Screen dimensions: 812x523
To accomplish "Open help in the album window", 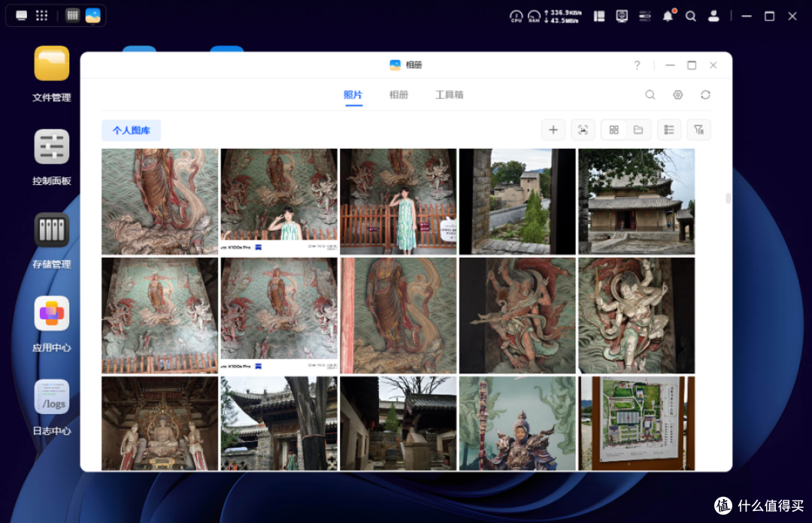I will pyautogui.click(x=637, y=65).
